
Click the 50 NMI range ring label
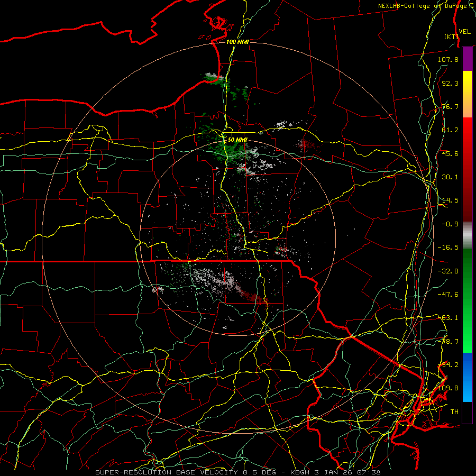point(237,140)
